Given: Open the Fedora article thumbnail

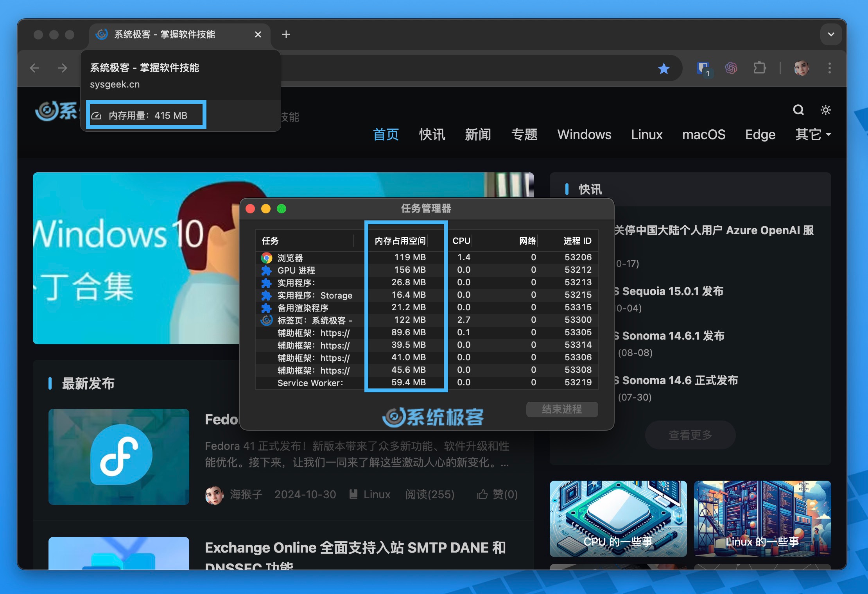Looking at the screenshot, I should click(119, 456).
